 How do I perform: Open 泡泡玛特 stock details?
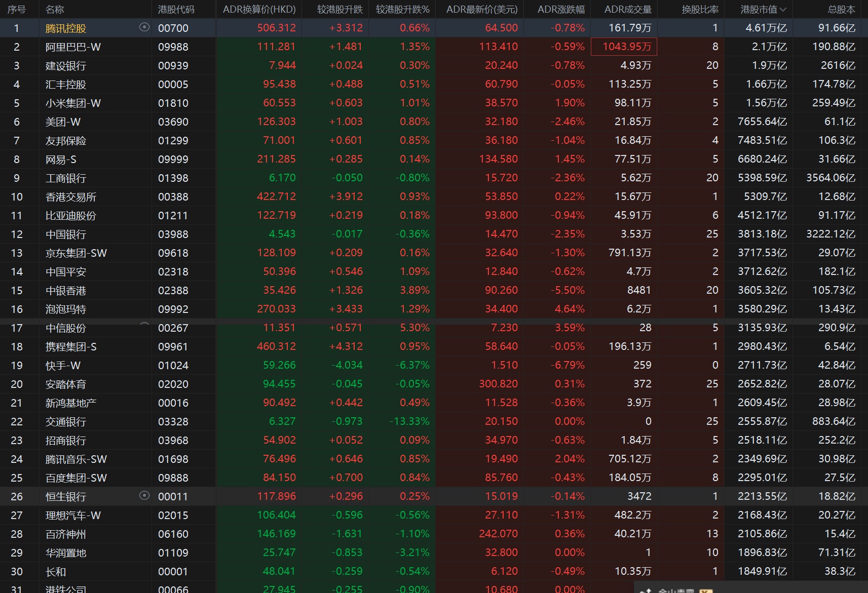[x=66, y=309]
